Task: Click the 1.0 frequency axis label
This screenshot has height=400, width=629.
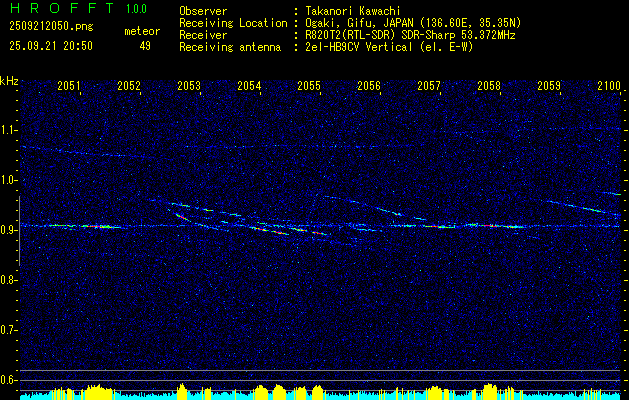Action: pyautogui.click(x=8, y=180)
